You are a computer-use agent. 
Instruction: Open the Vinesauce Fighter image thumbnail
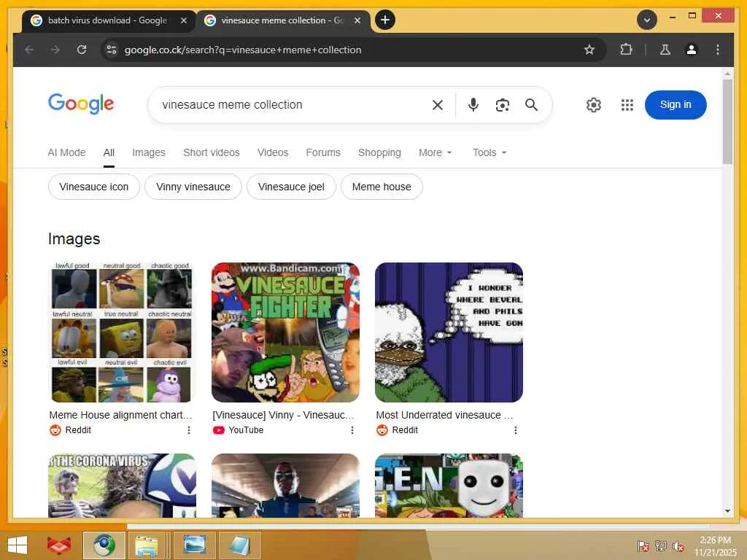tap(285, 332)
